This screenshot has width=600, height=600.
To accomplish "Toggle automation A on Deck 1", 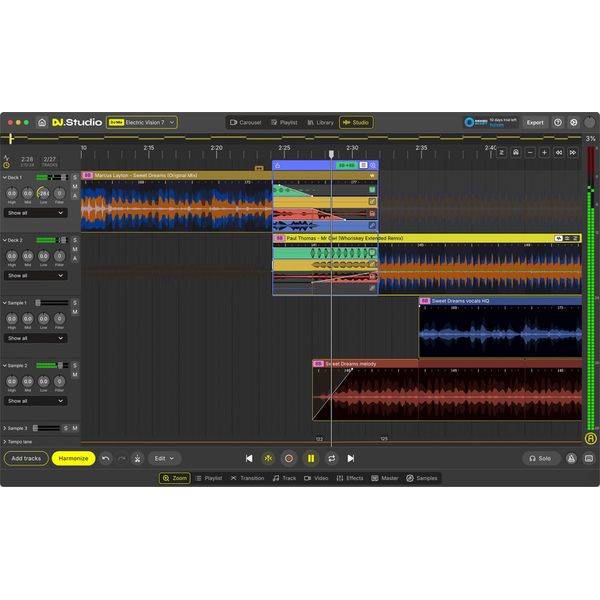I will click(x=75, y=196).
